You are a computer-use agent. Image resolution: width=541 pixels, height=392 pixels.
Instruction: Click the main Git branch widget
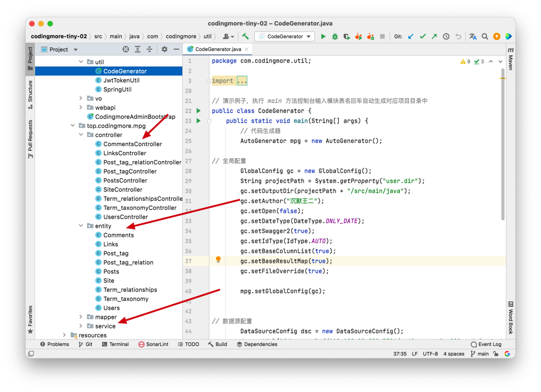[480, 353]
